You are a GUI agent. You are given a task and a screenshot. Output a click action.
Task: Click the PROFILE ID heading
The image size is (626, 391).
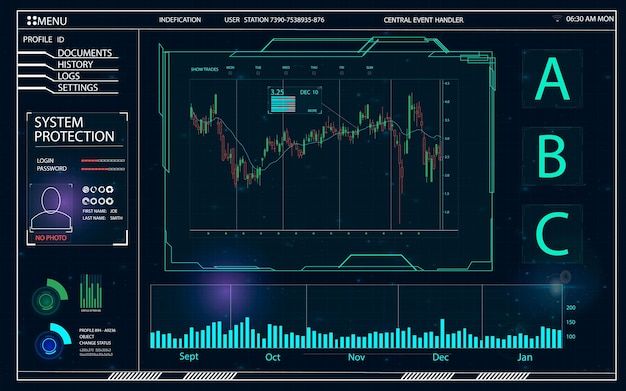pos(44,40)
